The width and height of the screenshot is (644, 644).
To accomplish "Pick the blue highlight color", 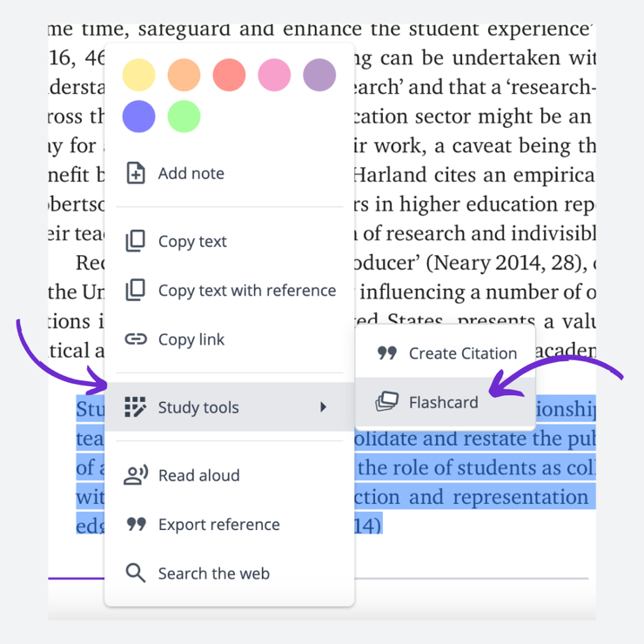I will tap(139, 117).
